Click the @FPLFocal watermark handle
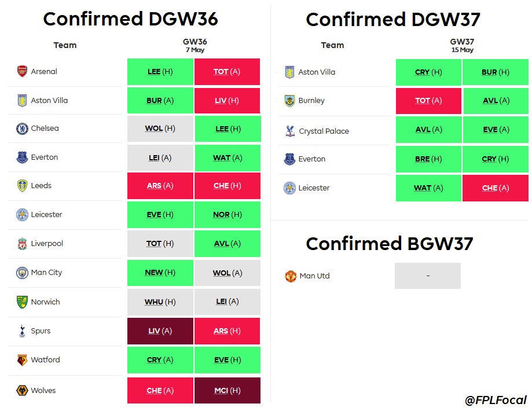The width and height of the screenshot is (532, 411). pyautogui.click(x=496, y=400)
